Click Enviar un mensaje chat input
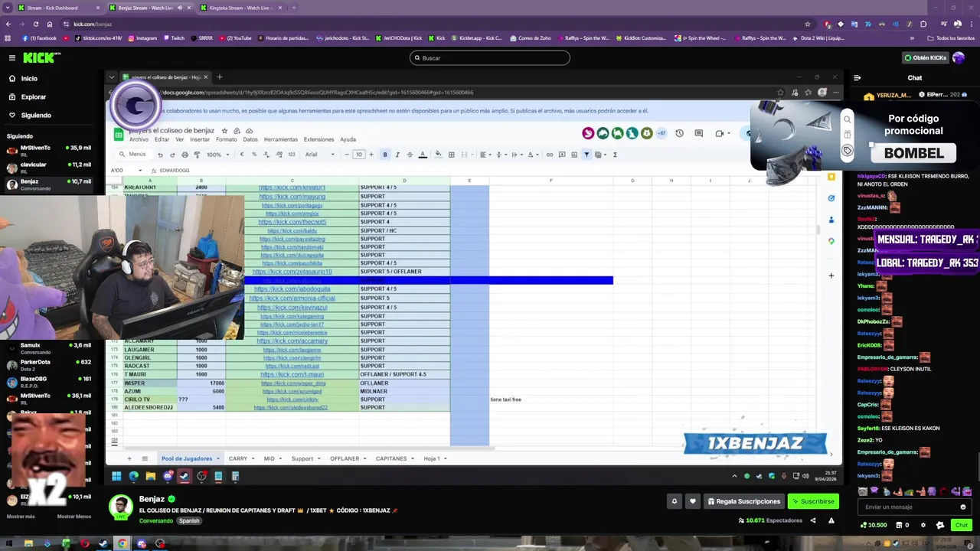This screenshot has height=551, width=980. tap(910, 507)
